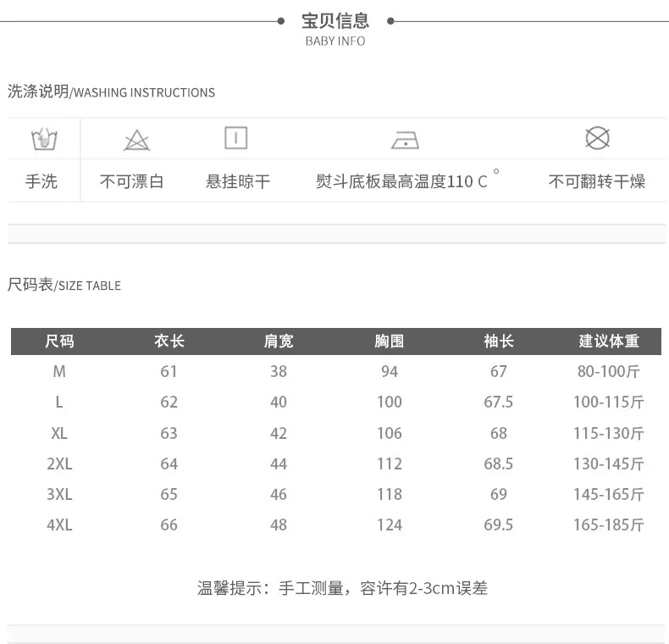Click the 宝贝信息 heading
This screenshot has width=669, height=644.
click(335, 21)
